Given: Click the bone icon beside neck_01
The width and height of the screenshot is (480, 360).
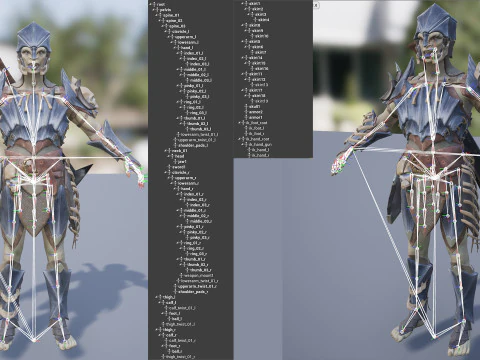Looking at the screenshot, I should click(170, 151).
